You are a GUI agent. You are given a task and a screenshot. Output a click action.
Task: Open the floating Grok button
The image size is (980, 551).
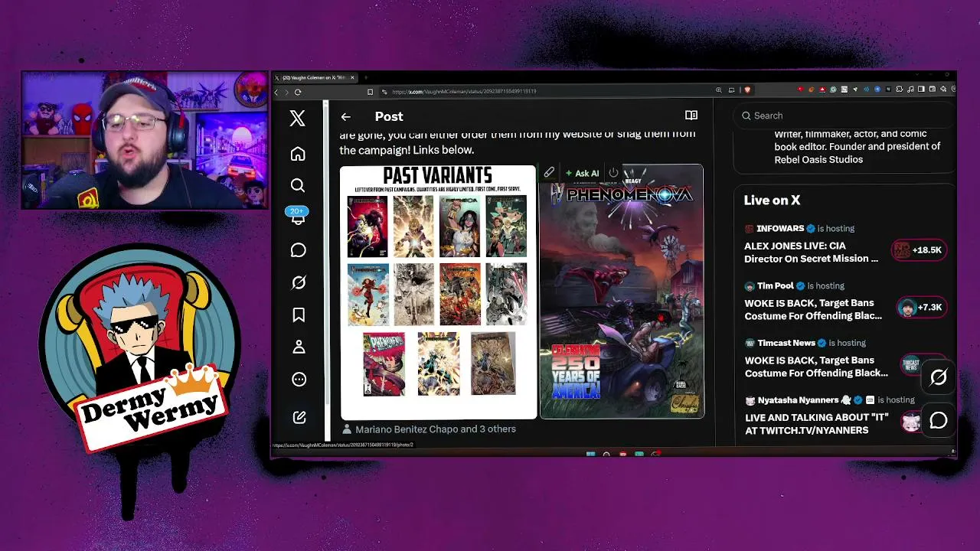pyautogui.click(x=939, y=377)
